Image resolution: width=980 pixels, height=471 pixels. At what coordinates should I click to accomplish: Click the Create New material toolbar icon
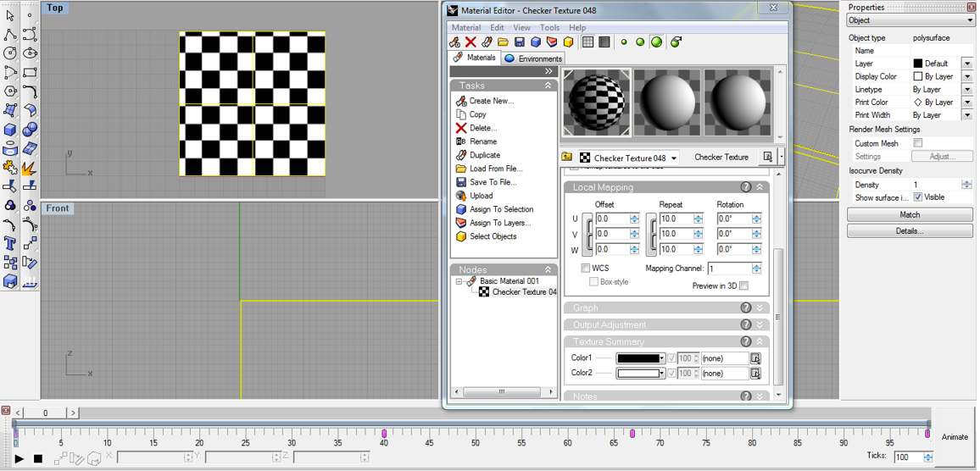pyautogui.click(x=455, y=42)
